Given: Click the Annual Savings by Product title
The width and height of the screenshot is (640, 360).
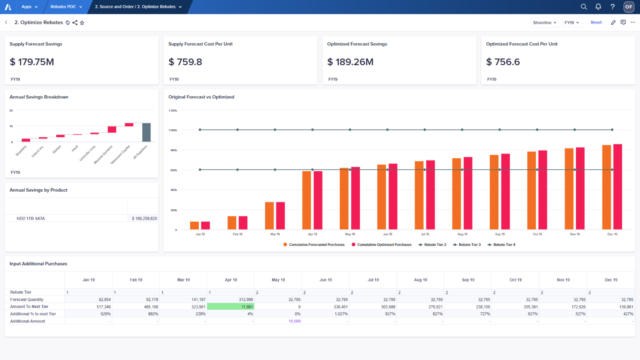Looking at the screenshot, I should (x=38, y=190).
